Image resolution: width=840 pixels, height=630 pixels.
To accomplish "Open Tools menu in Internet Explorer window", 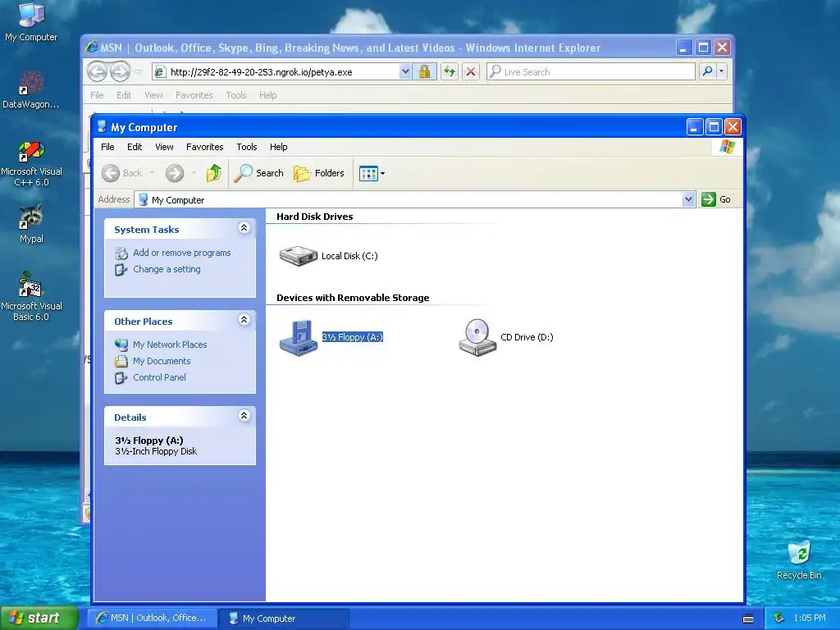I will tap(236, 95).
